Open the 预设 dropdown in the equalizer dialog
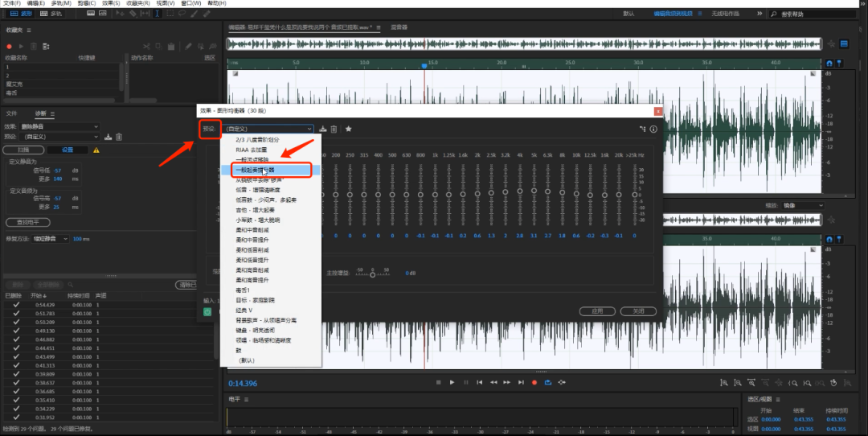Viewport: 868px width, 436px height. 268,129
